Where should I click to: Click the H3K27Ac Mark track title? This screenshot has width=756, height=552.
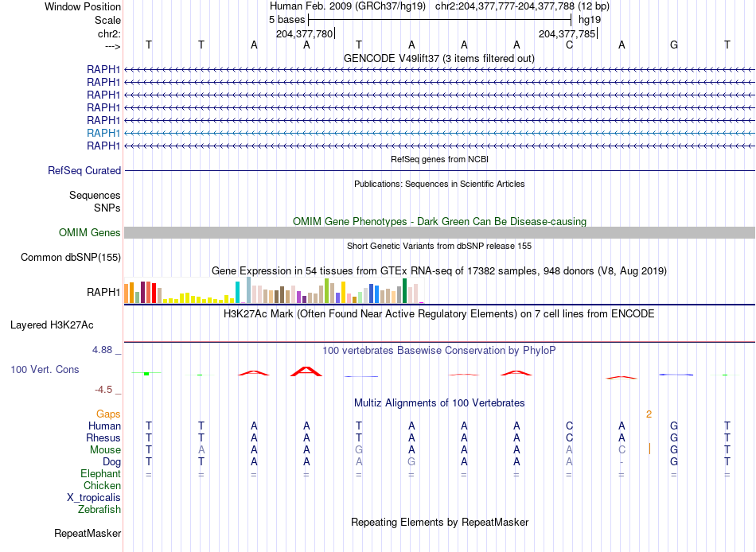[x=438, y=314]
